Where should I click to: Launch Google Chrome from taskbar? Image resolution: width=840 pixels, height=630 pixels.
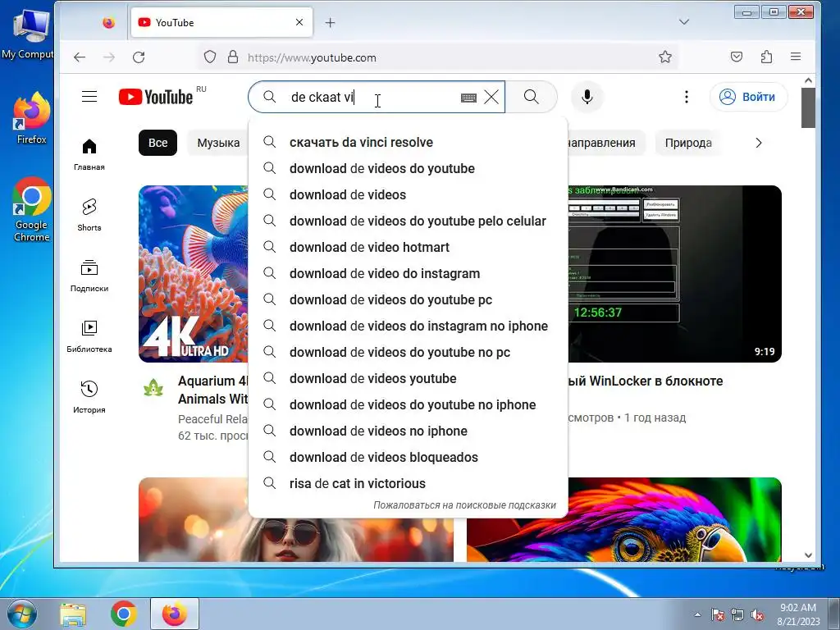coord(124,614)
